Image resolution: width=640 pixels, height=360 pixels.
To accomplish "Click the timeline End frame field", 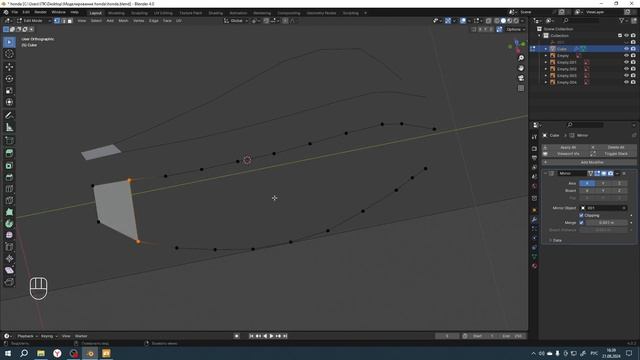I will [x=511, y=336].
